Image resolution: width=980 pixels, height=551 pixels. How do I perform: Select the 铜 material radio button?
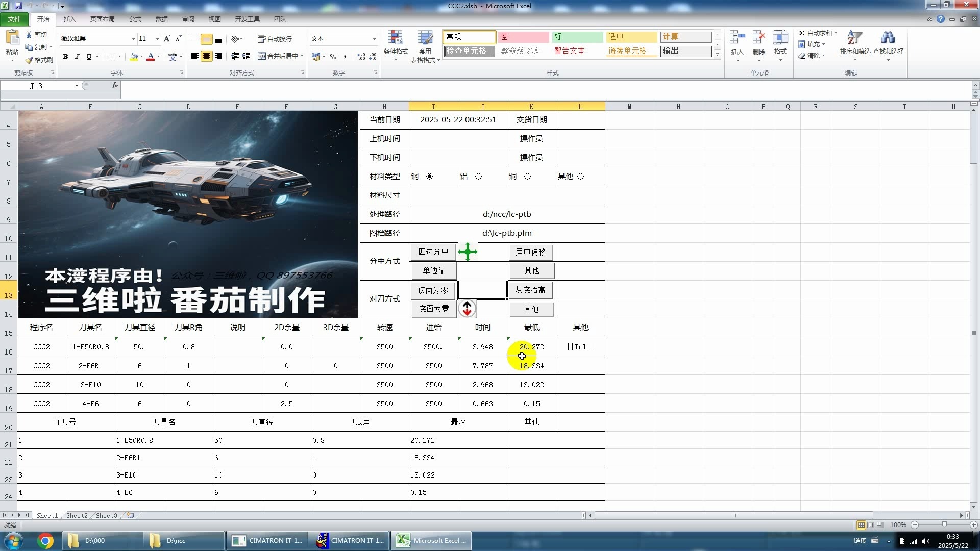[x=527, y=176]
